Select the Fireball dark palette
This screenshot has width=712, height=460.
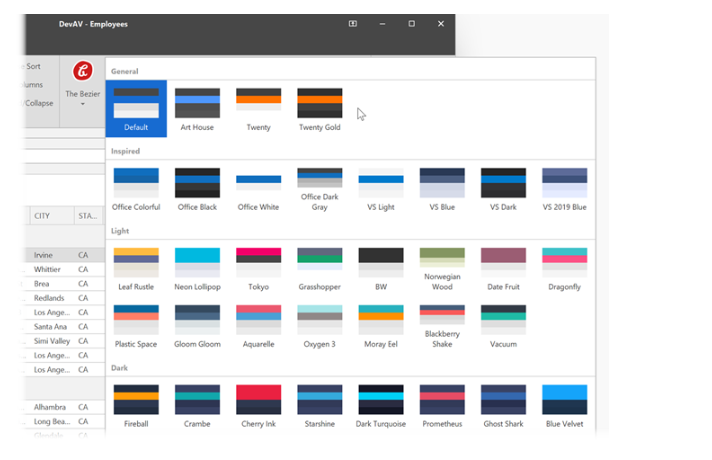coord(136,406)
